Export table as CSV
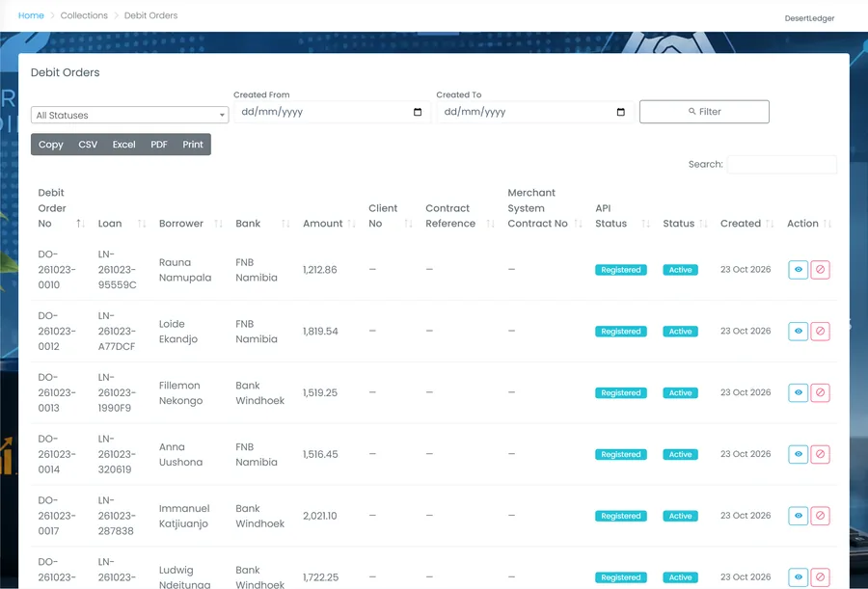The width and height of the screenshot is (868, 589). (x=88, y=145)
